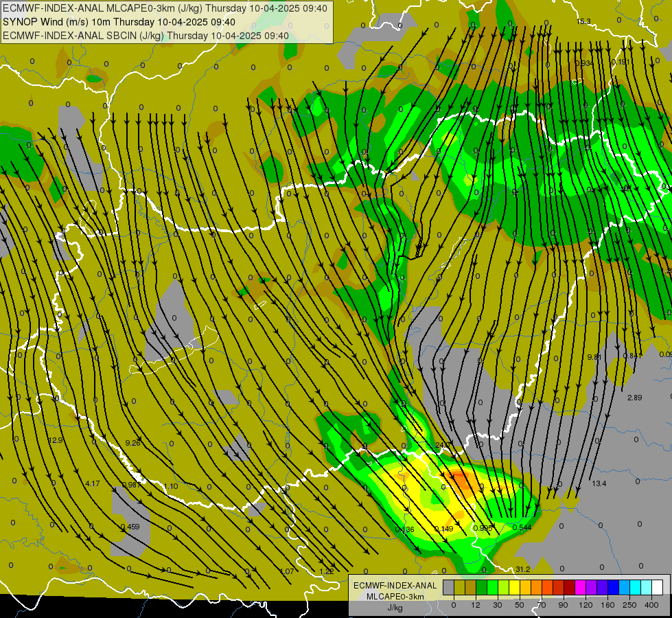Click map value 9.81
Image resolution: width=672 pixels, height=618 pixels.
(594, 357)
